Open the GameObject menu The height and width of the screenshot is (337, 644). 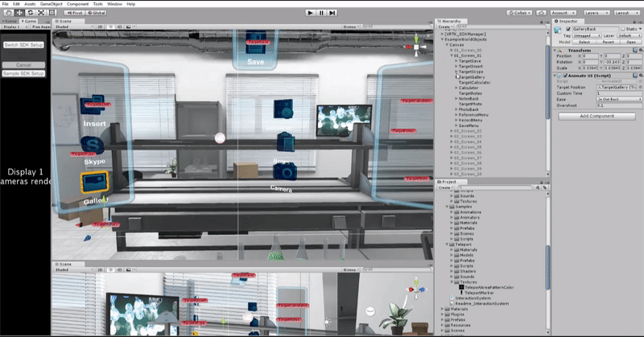click(x=52, y=4)
